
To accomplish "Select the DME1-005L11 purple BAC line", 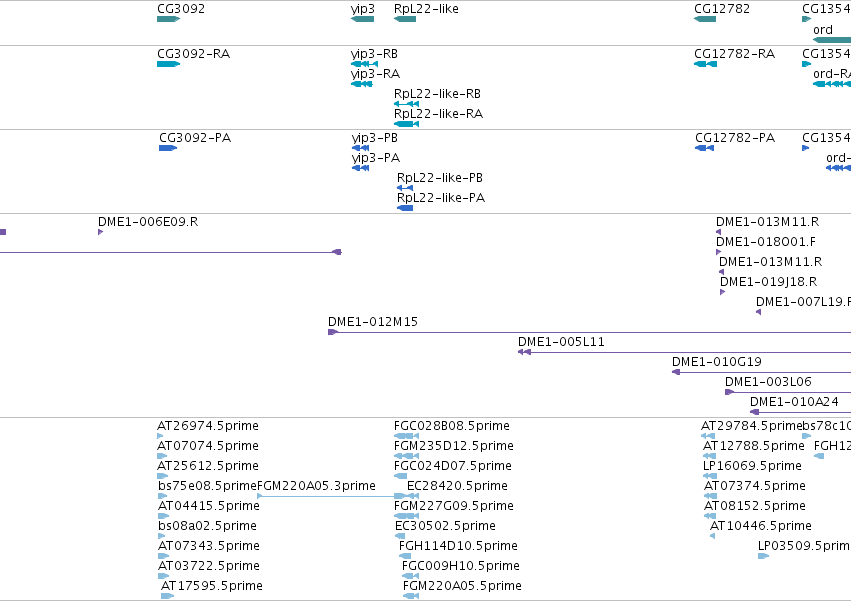I will click(x=684, y=352).
